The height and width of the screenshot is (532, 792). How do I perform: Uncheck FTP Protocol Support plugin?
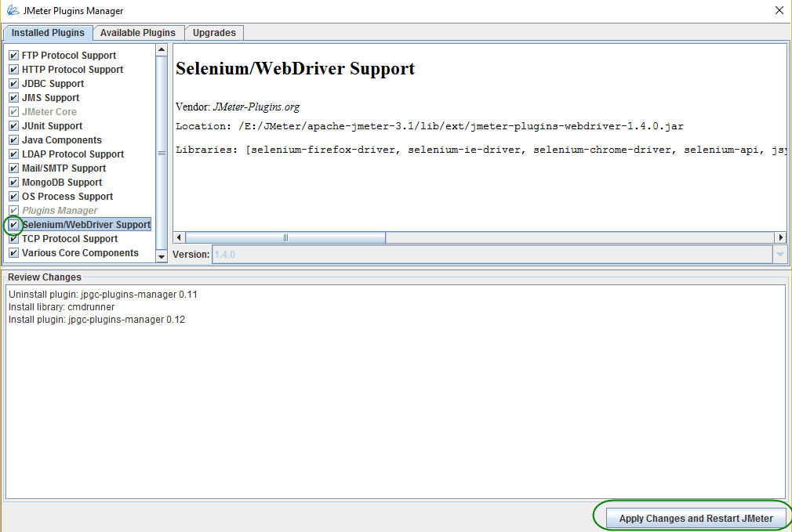tap(13, 55)
